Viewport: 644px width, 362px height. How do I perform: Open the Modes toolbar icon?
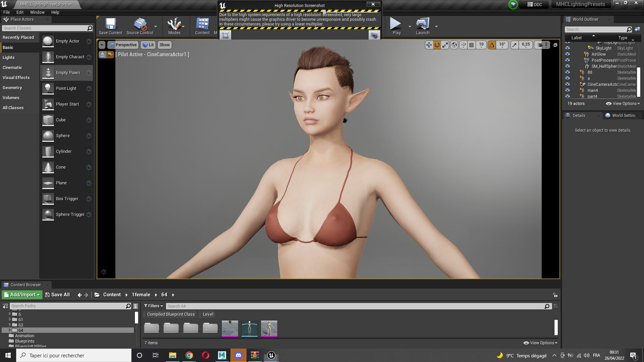tap(174, 26)
